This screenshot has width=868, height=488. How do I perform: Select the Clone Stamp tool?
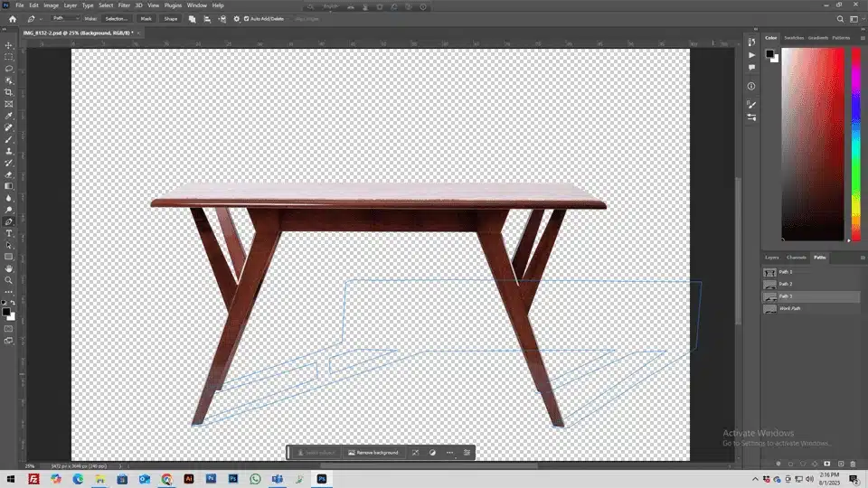[x=9, y=151]
